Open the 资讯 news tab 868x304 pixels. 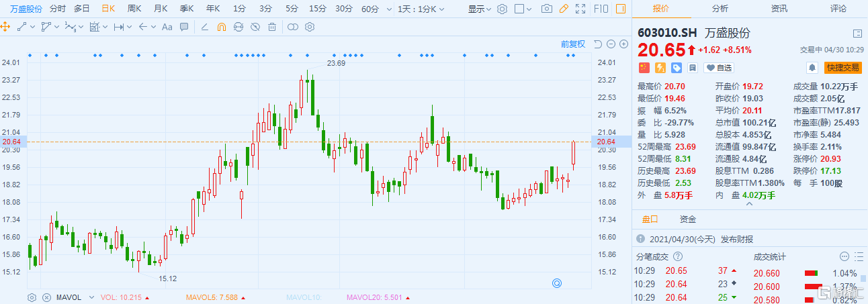779,8
